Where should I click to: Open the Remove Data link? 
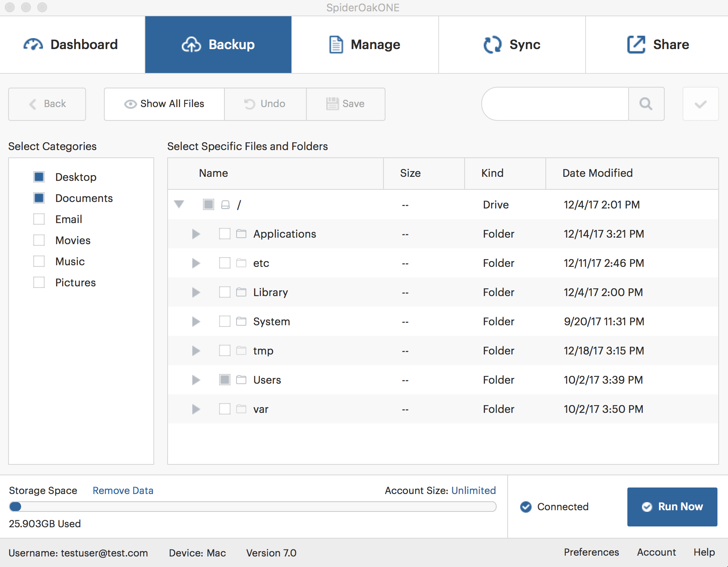tap(123, 491)
